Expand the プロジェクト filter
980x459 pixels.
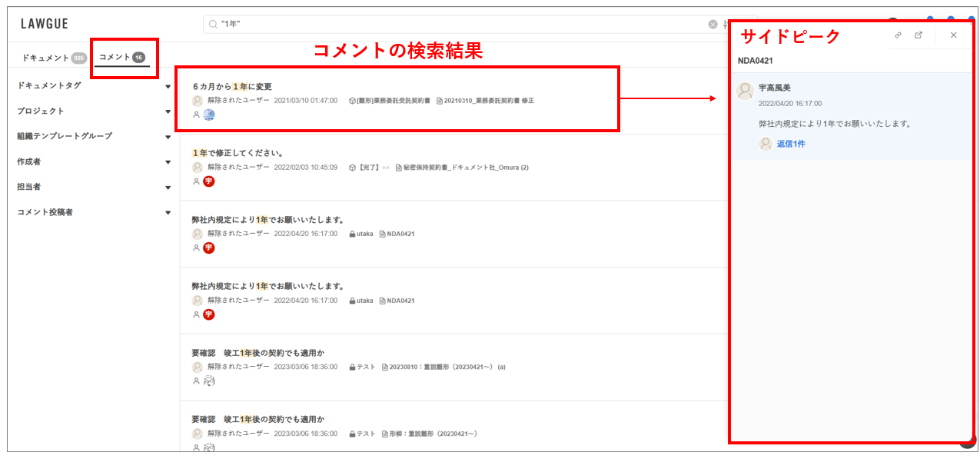tap(168, 111)
